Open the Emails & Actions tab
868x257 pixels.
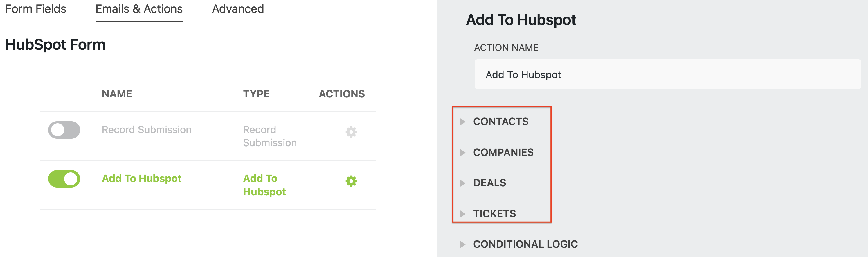coord(139,9)
